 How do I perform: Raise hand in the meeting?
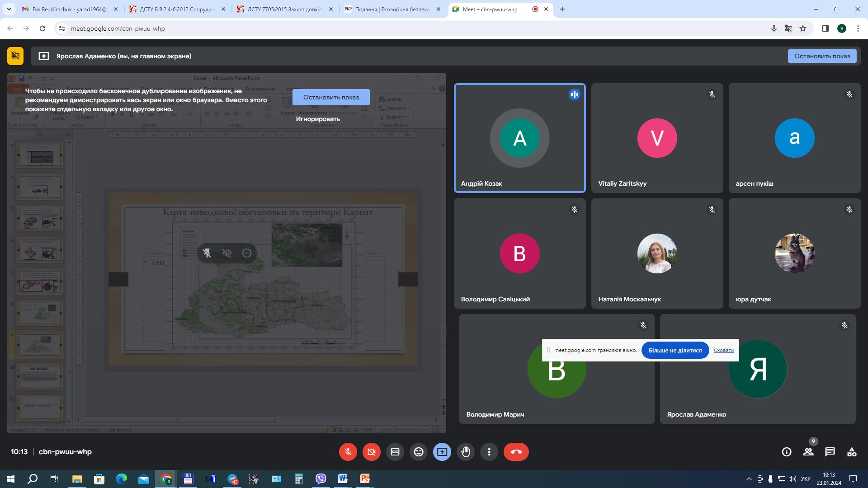point(466,452)
